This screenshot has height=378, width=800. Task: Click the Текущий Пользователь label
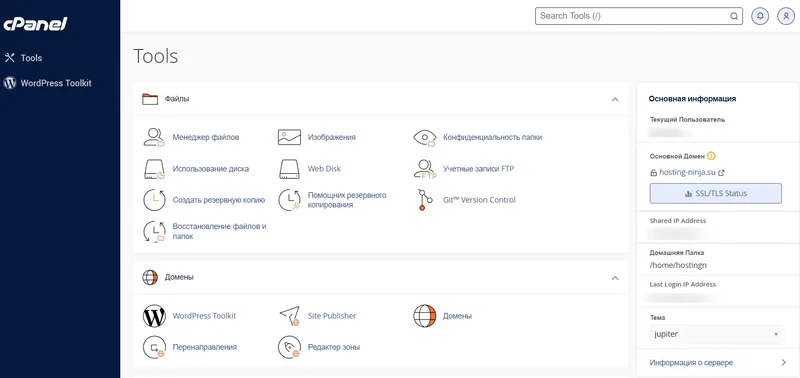tap(687, 119)
